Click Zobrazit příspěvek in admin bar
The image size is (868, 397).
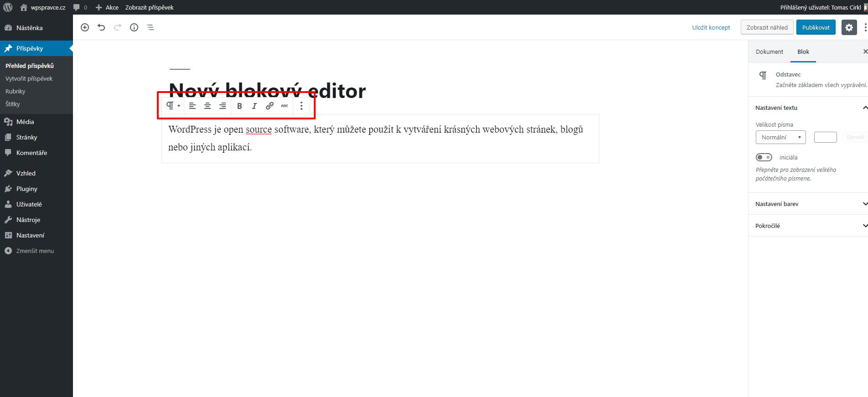pyautogui.click(x=149, y=7)
